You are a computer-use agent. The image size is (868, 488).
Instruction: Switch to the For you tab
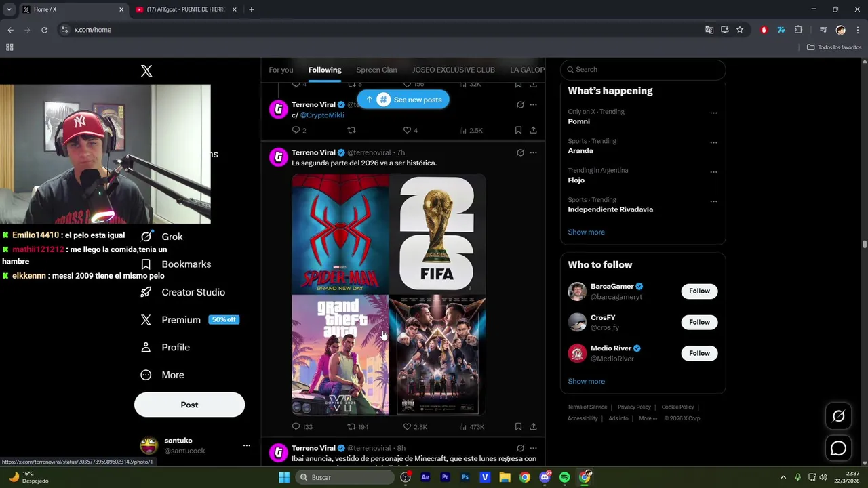click(281, 70)
